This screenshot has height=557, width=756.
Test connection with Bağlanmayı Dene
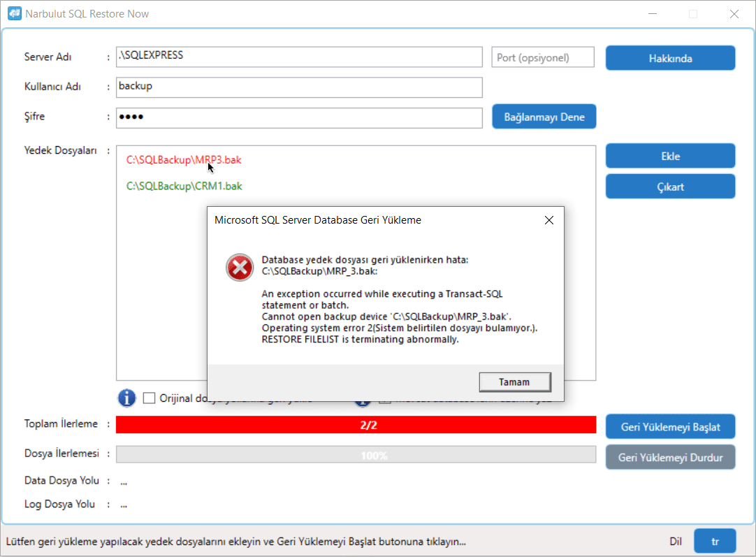(544, 117)
